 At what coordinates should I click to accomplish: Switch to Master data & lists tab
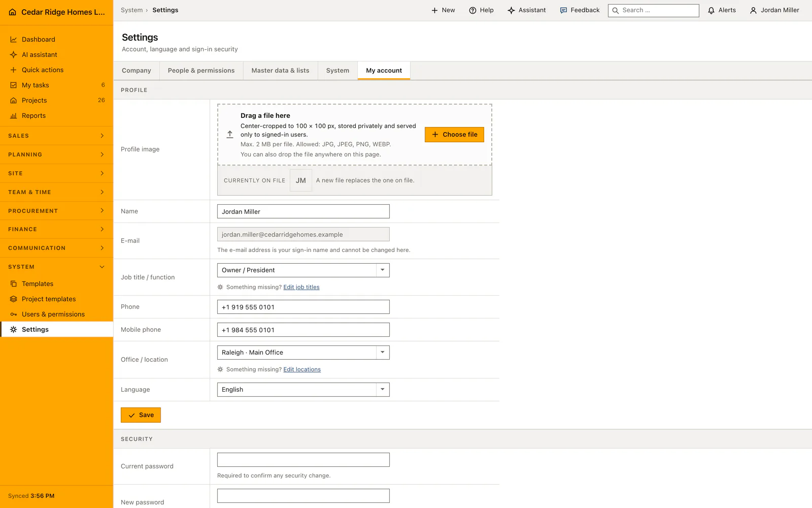tap(280, 71)
